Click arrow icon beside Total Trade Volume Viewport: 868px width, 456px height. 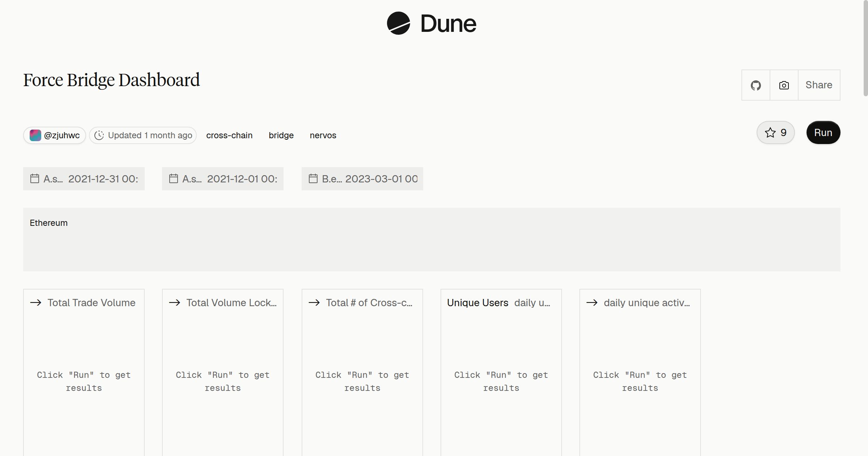pyautogui.click(x=36, y=303)
